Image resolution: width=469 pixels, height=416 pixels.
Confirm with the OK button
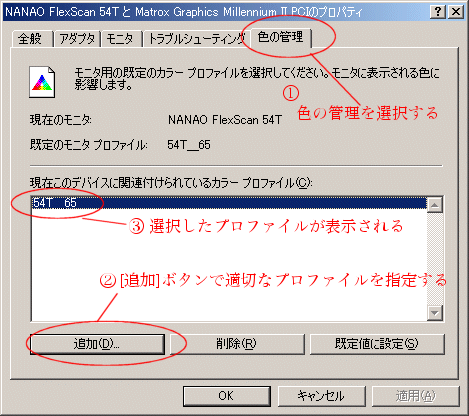tap(227, 396)
